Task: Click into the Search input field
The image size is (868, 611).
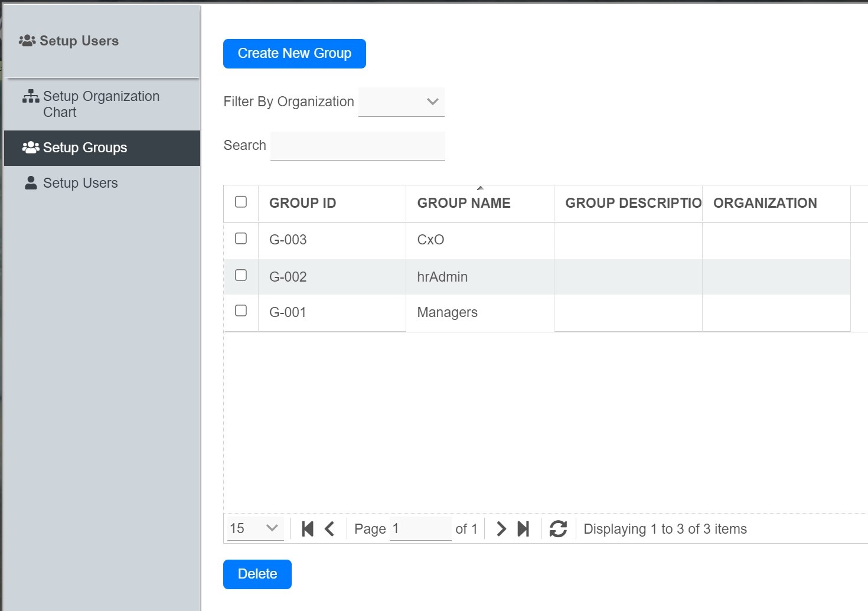Action: tap(357, 146)
